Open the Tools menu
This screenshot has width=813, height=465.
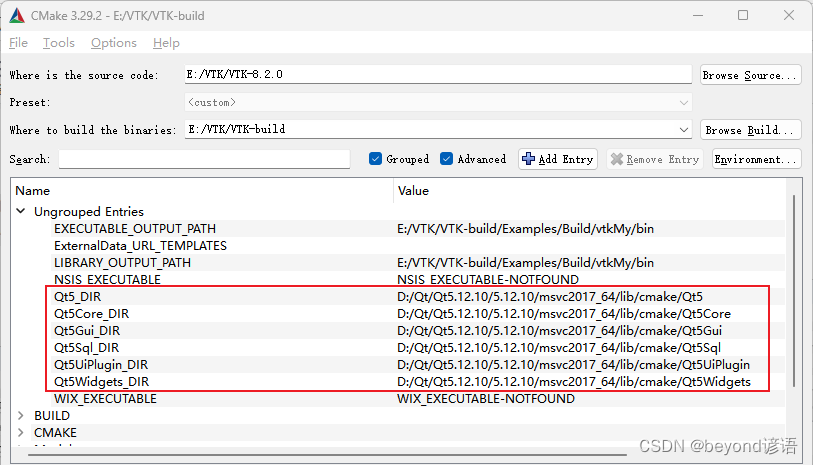59,43
